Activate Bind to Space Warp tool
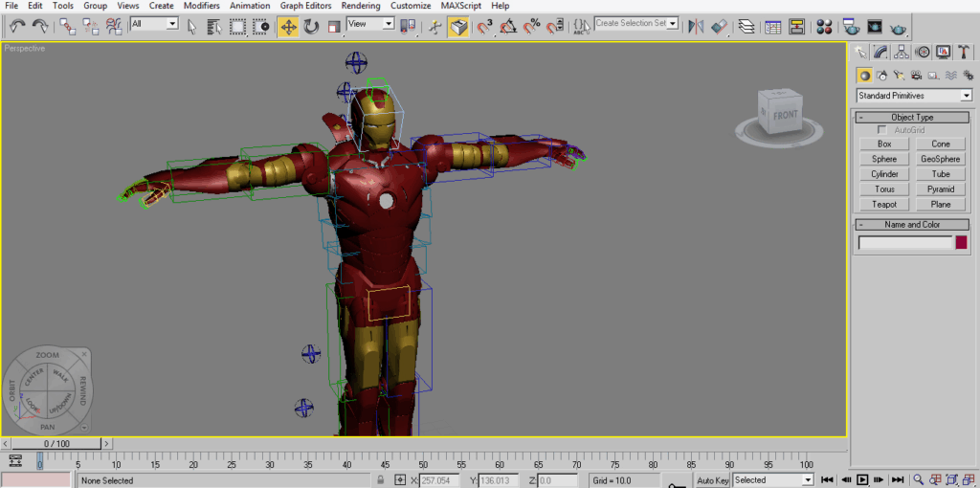980x488 pixels. click(x=114, y=26)
